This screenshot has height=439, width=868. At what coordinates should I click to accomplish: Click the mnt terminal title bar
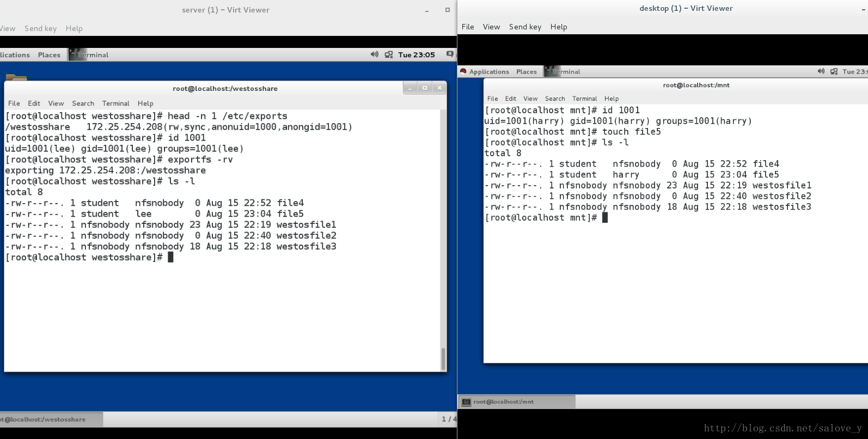pos(696,85)
